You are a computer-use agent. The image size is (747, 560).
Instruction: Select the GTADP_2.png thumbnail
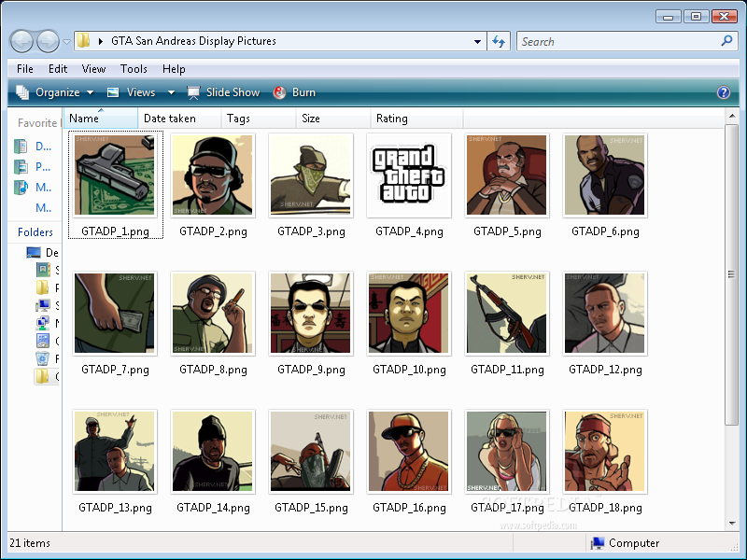213,175
